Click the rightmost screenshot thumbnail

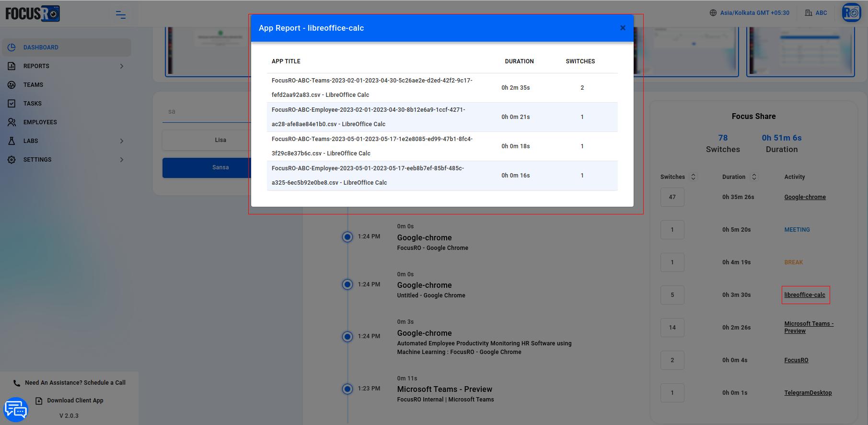(x=800, y=52)
